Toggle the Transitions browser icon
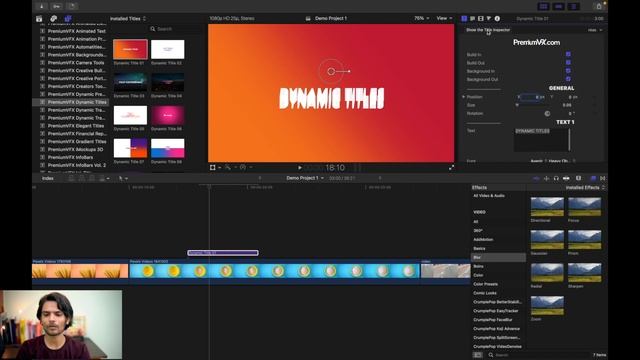 [x=603, y=178]
